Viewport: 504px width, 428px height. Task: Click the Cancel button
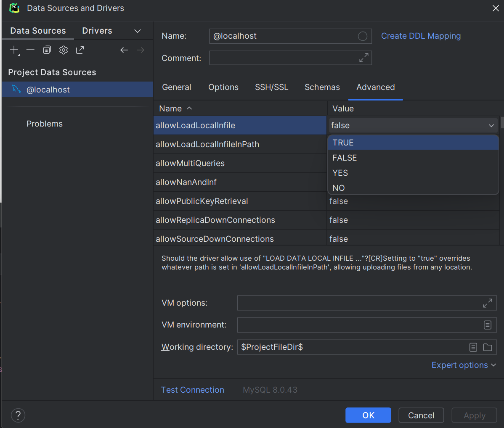421,415
